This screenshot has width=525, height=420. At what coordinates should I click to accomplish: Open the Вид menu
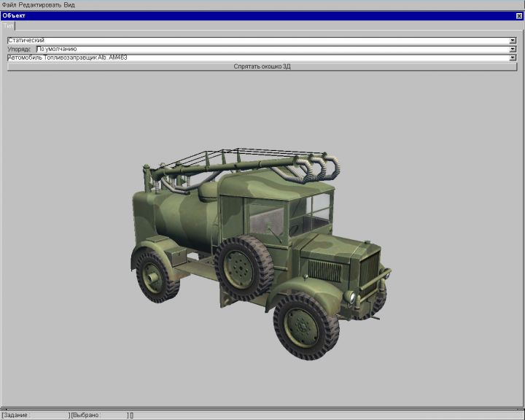[69, 4]
